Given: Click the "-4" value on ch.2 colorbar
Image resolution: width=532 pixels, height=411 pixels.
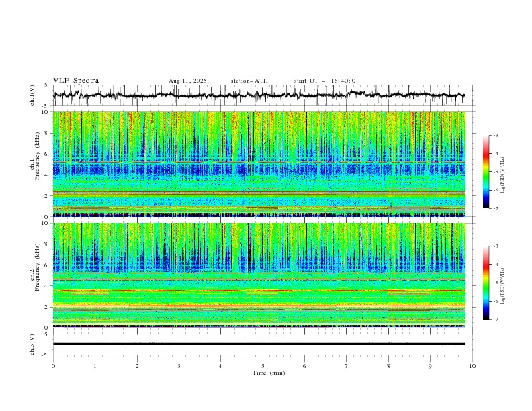Looking at the screenshot, I should click(496, 265).
